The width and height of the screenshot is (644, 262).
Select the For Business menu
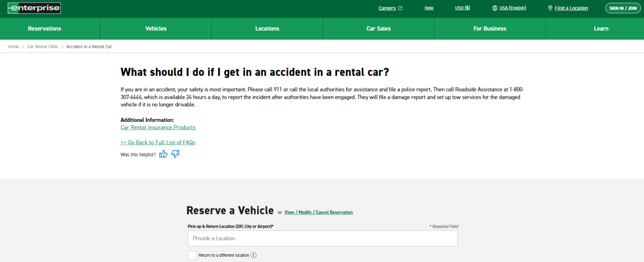(x=490, y=29)
